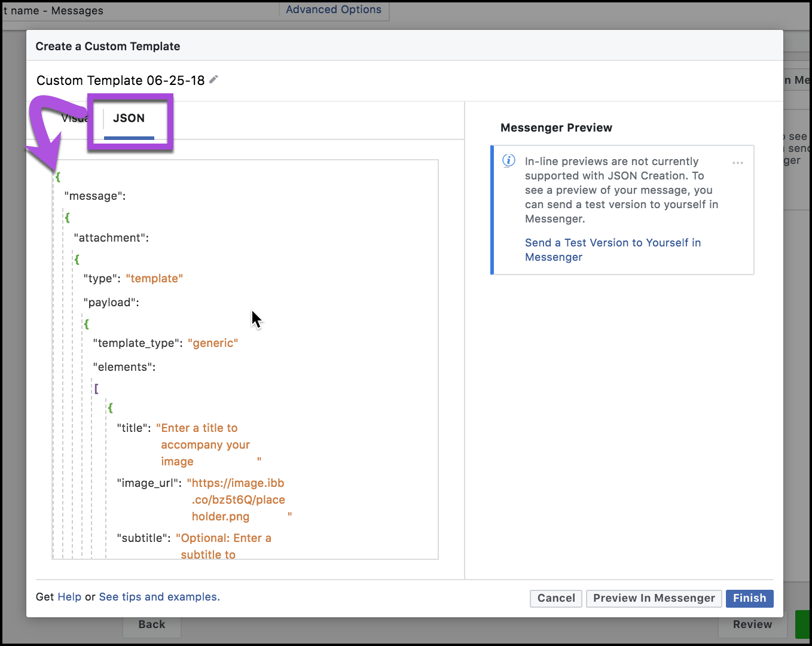Select the generic template_type value

point(213,343)
